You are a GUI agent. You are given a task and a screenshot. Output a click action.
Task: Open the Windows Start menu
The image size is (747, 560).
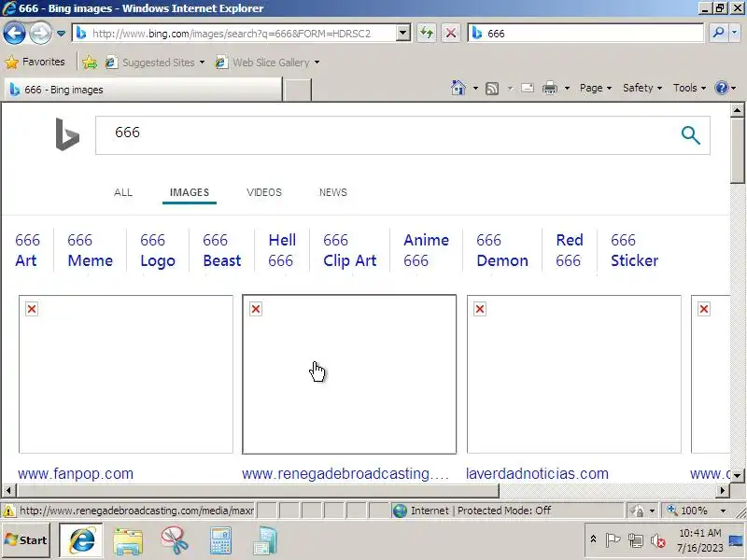point(26,540)
